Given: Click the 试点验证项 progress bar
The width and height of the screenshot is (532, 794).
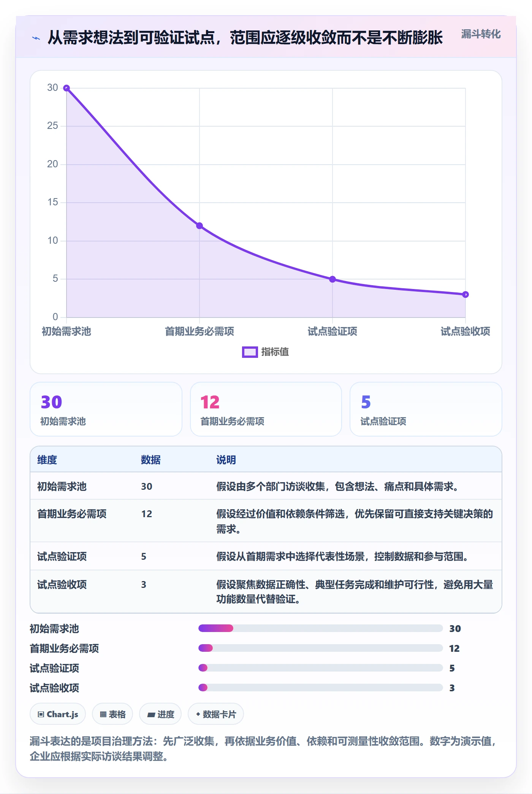Looking at the screenshot, I should point(320,668).
